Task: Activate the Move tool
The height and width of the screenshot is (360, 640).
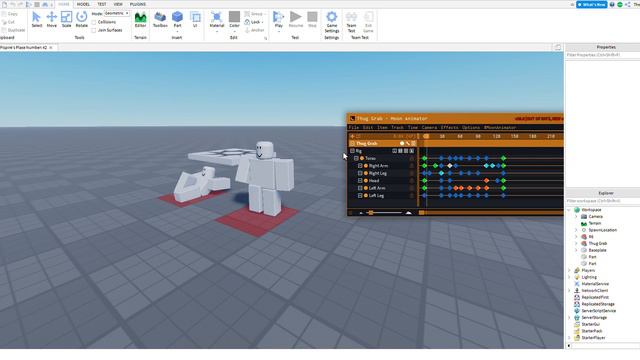Action: tap(51, 19)
